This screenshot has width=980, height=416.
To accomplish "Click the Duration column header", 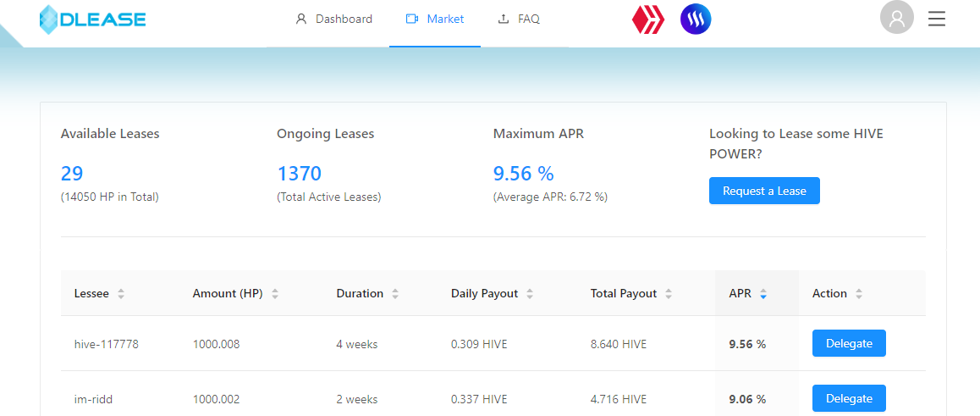I will (x=360, y=293).
